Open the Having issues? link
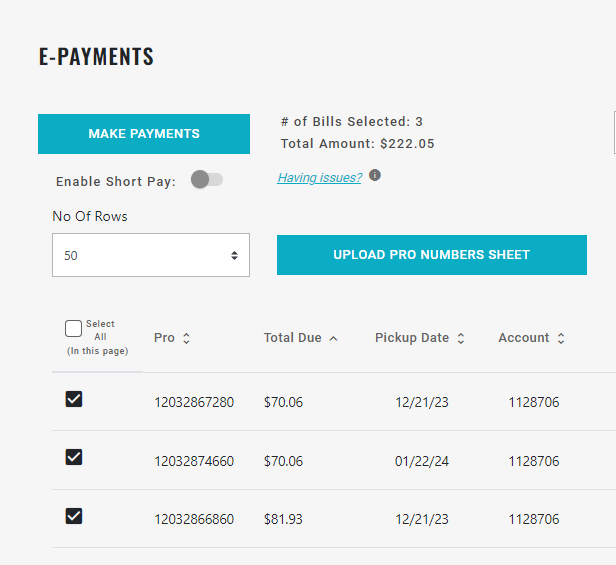616x565 pixels. point(320,177)
